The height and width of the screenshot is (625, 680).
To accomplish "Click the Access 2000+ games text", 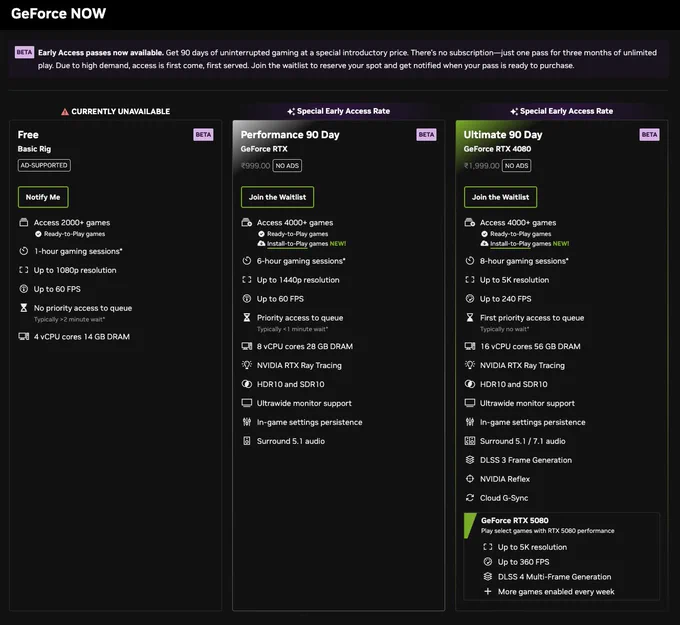I will coord(72,223).
